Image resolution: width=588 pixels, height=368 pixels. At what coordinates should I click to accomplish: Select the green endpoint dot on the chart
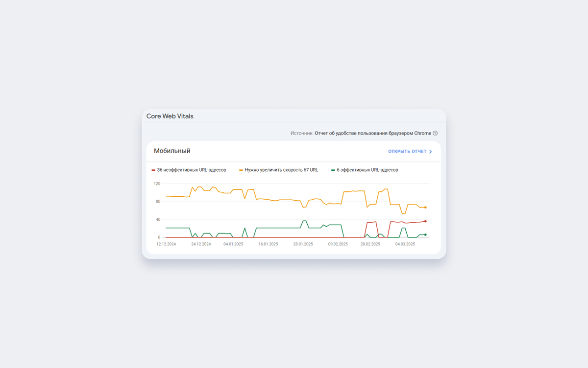(x=425, y=235)
